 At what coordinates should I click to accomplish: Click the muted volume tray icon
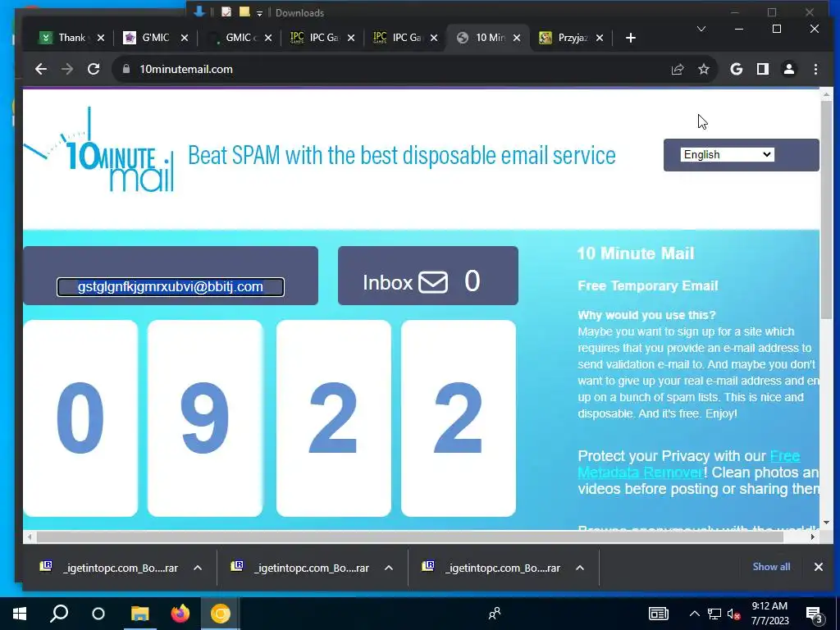733,614
